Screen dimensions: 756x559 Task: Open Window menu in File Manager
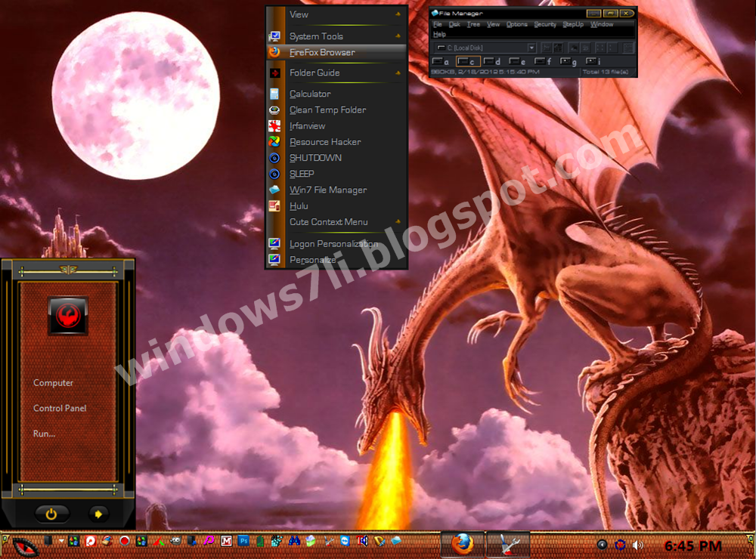(x=602, y=24)
